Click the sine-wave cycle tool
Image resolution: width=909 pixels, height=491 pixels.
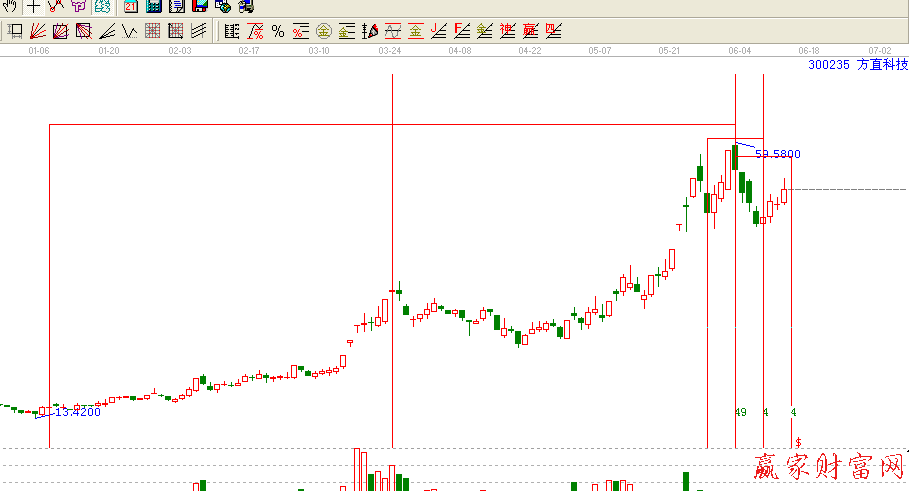point(392,31)
